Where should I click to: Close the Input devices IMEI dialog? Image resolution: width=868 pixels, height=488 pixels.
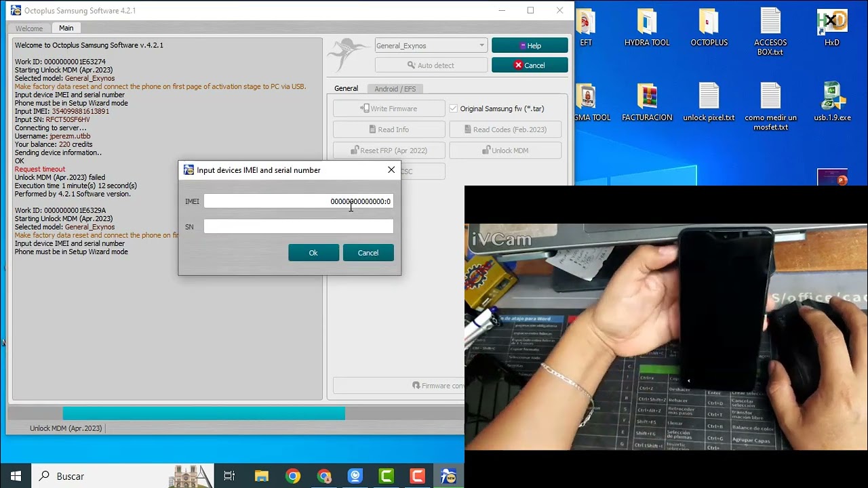[391, 170]
